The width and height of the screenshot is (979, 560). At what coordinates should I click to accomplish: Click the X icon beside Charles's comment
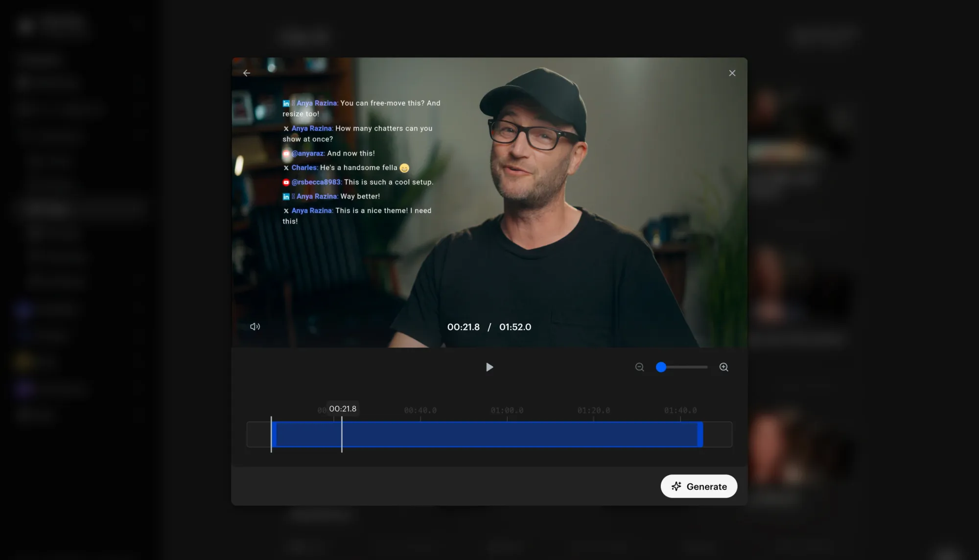[x=286, y=168]
